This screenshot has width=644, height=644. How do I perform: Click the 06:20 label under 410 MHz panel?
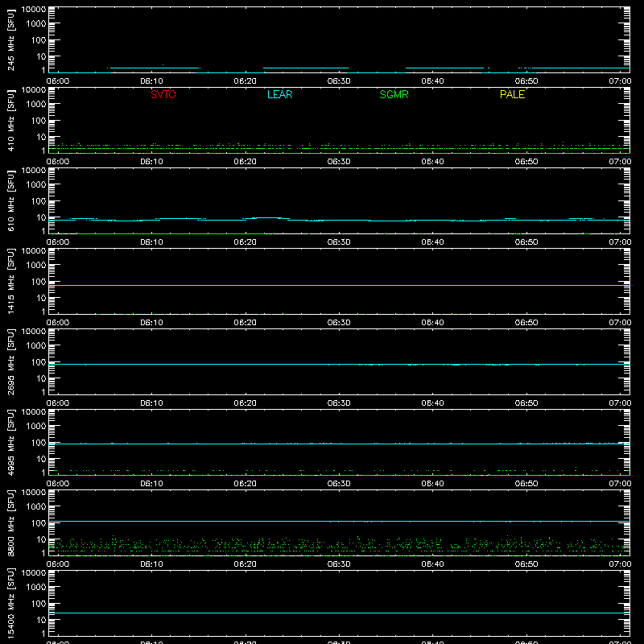(246, 162)
